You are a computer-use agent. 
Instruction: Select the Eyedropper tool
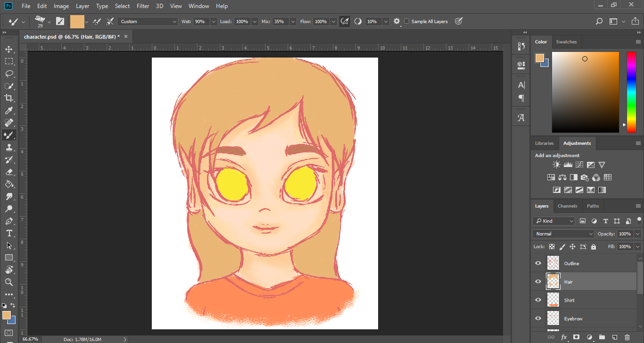9,110
